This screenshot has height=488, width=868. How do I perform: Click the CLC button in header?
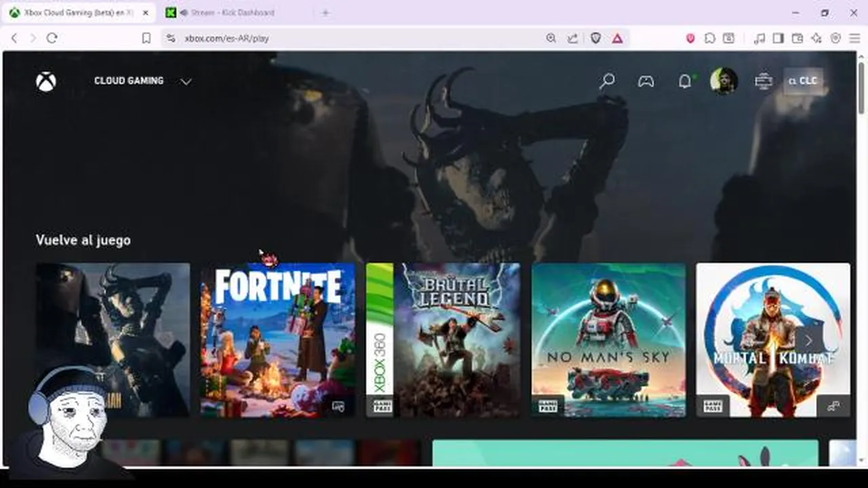pos(804,81)
